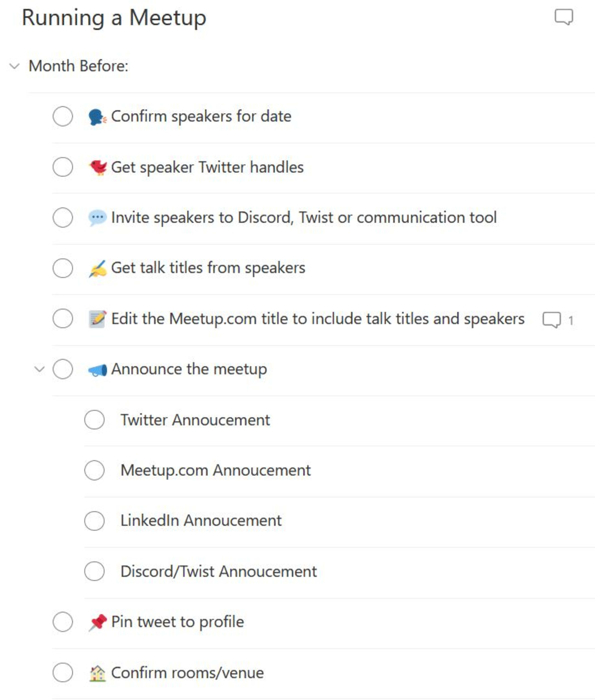595x700 pixels.
Task: Click the memo icon on the Meetup.com title task
Action: pyautogui.click(x=98, y=318)
